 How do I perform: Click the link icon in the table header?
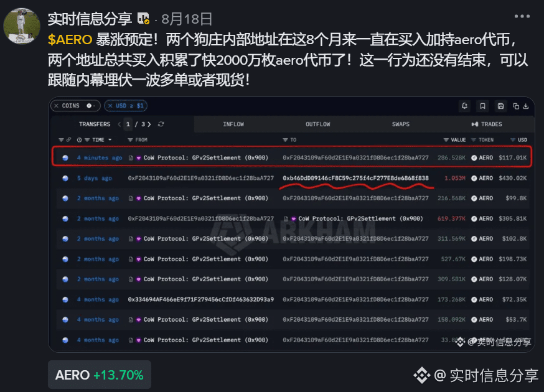[68, 140]
